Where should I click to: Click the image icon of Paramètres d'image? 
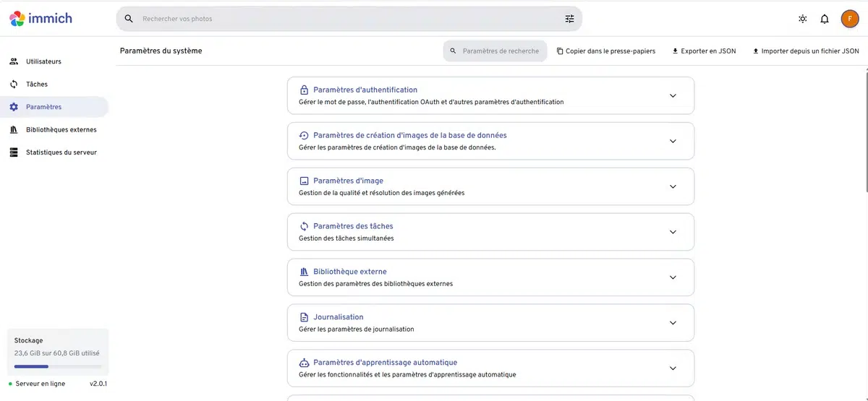click(x=304, y=181)
